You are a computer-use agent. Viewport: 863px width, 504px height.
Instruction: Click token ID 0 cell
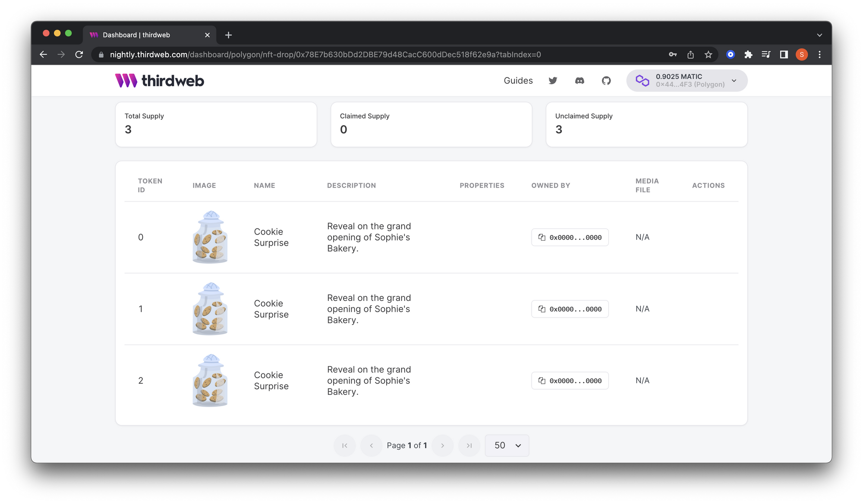click(141, 237)
